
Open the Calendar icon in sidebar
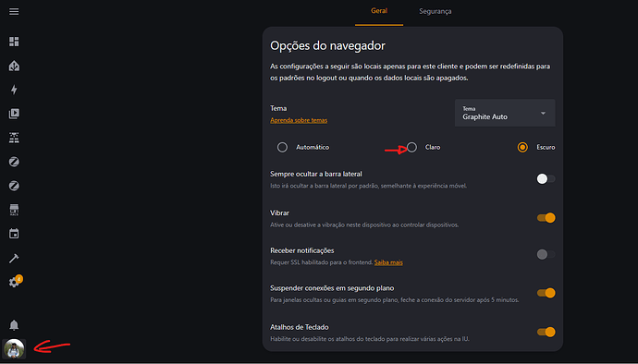tap(14, 234)
